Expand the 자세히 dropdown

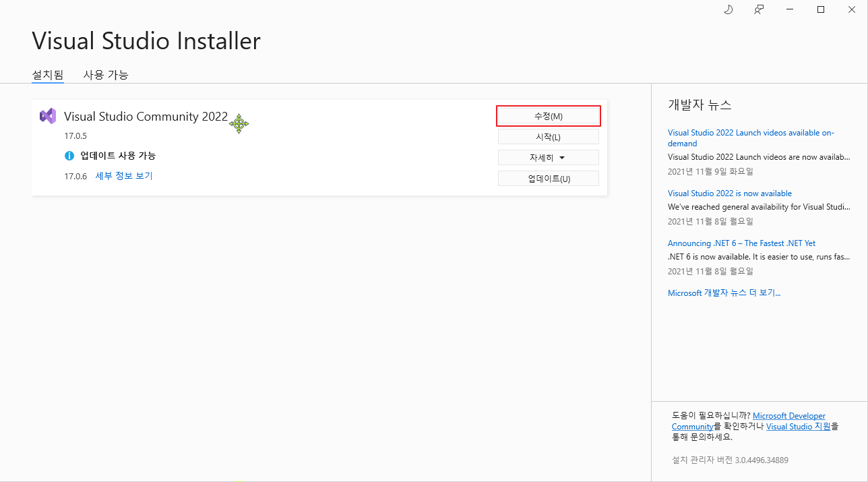[549, 158]
